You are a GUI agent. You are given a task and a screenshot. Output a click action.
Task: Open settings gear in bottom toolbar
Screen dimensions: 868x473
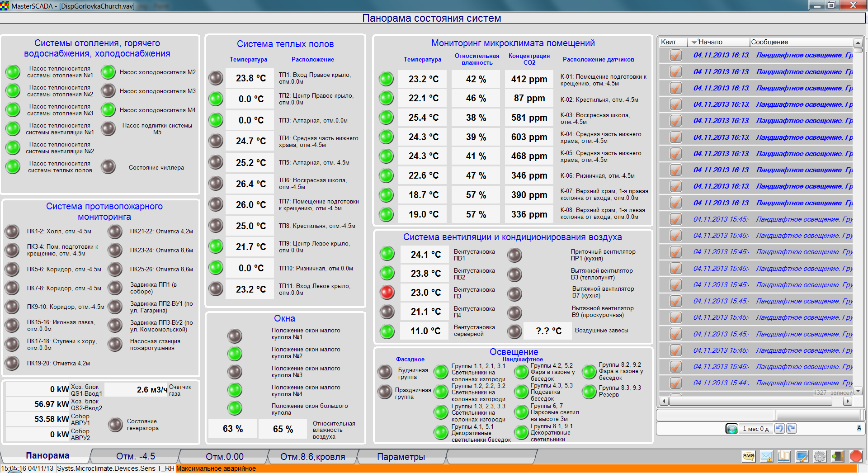coord(820,456)
